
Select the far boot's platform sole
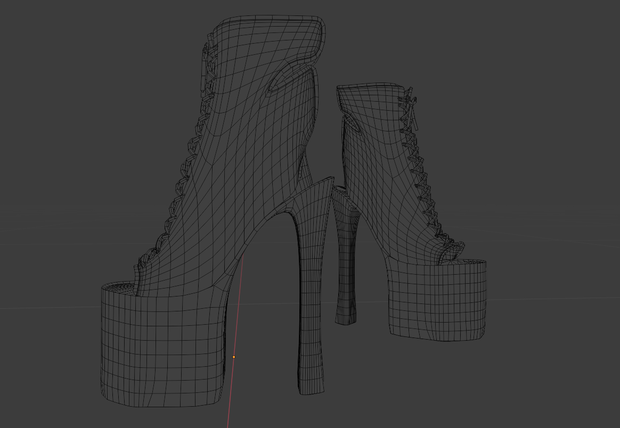coord(438,300)
